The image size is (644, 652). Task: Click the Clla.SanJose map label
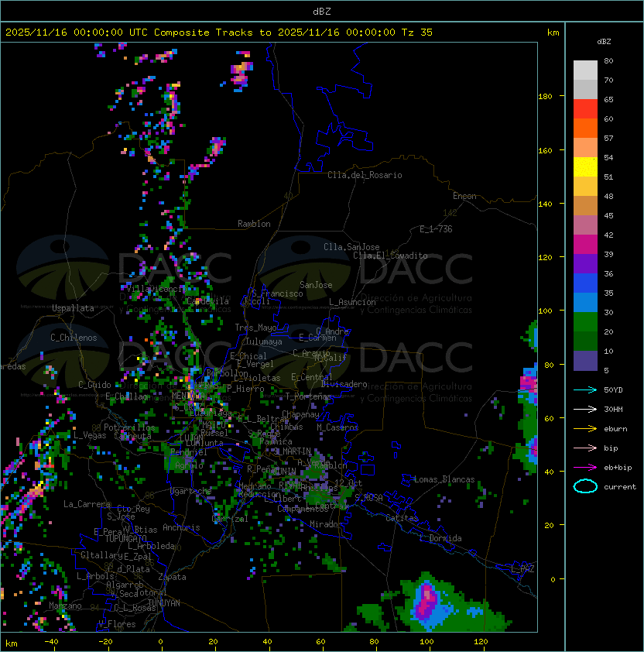click(351, 247)
